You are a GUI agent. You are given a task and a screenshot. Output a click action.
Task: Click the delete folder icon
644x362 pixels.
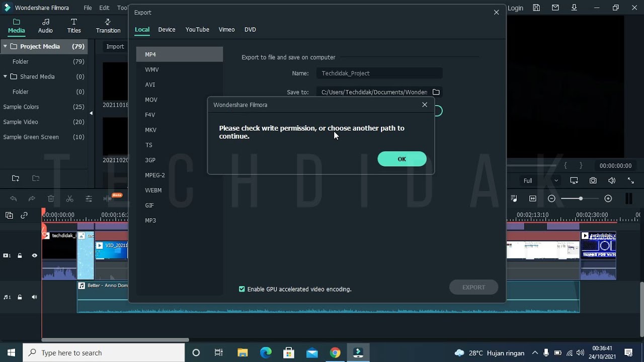coord(36,178)
